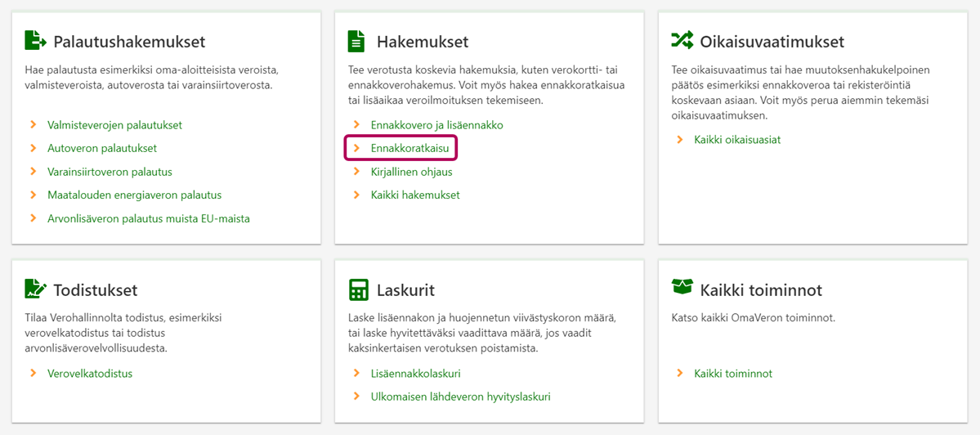Click the Todistukset certificate icon
This screenshot has height=435, width=980.
tap(36, 289)
